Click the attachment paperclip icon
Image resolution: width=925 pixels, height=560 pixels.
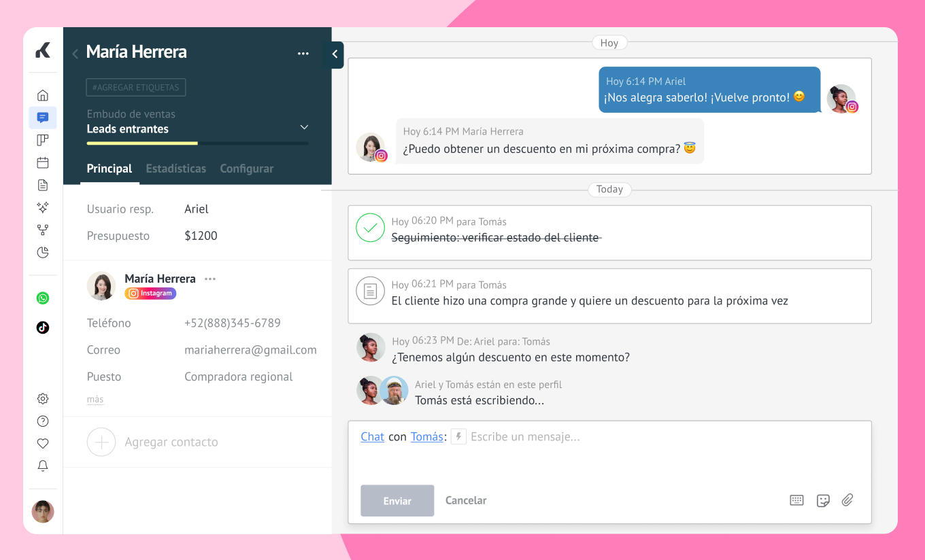click(847, 500)
